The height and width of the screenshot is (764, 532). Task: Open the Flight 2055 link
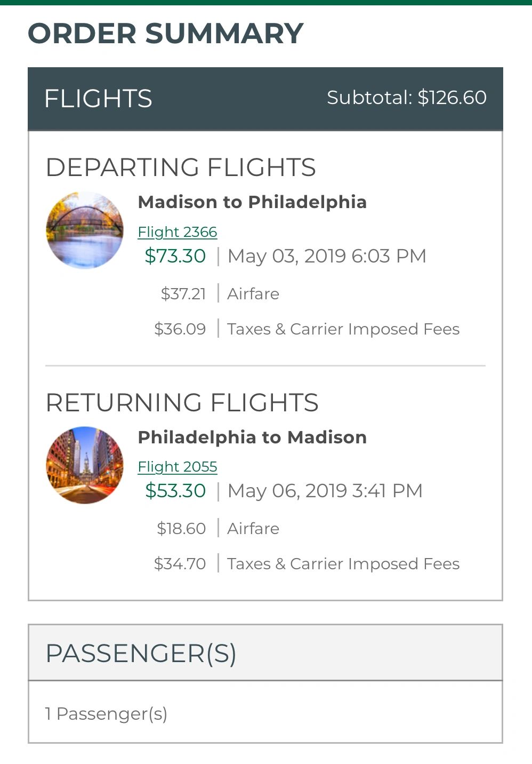coord(177,467)
